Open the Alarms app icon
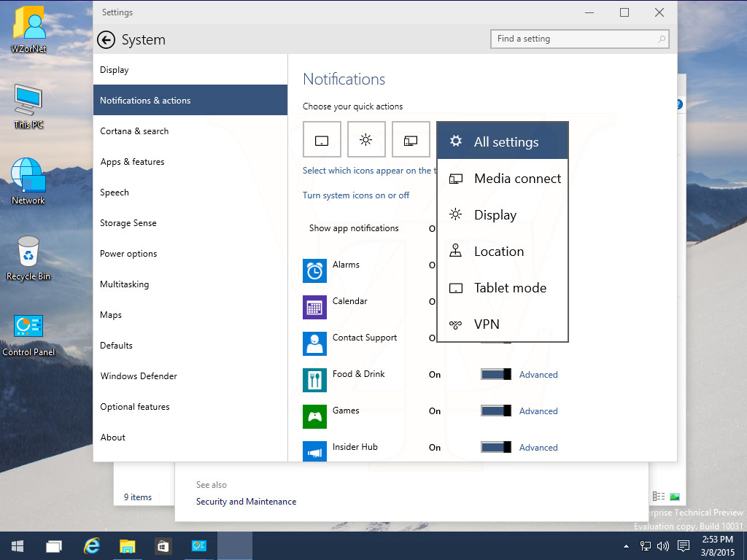Screen dimensions: 747x560 coord(314,271)
